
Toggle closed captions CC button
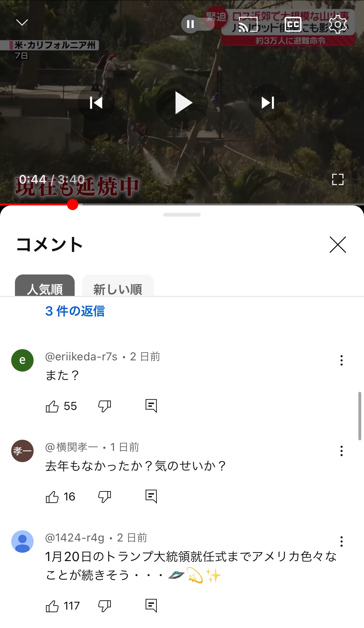point(293,24)
